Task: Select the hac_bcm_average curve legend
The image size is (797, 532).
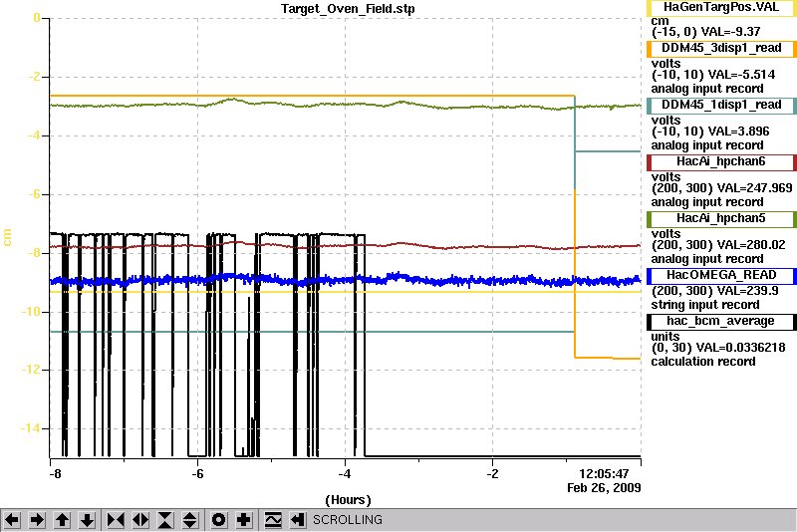Action: coord(721,322)
